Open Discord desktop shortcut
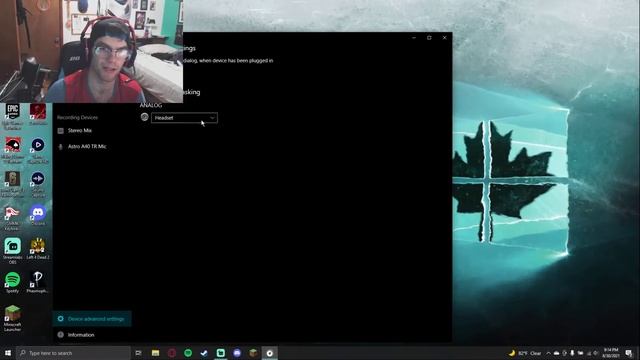The width and height of the screenshot is (640, 360). [x=38, y=215]
